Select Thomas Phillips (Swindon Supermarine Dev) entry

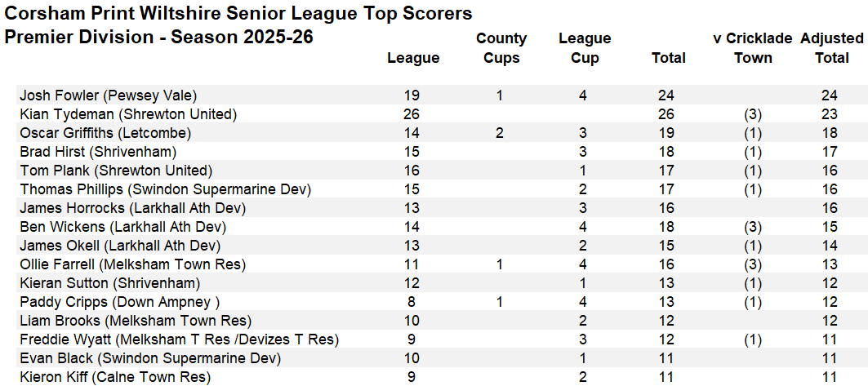coord(165,189)
